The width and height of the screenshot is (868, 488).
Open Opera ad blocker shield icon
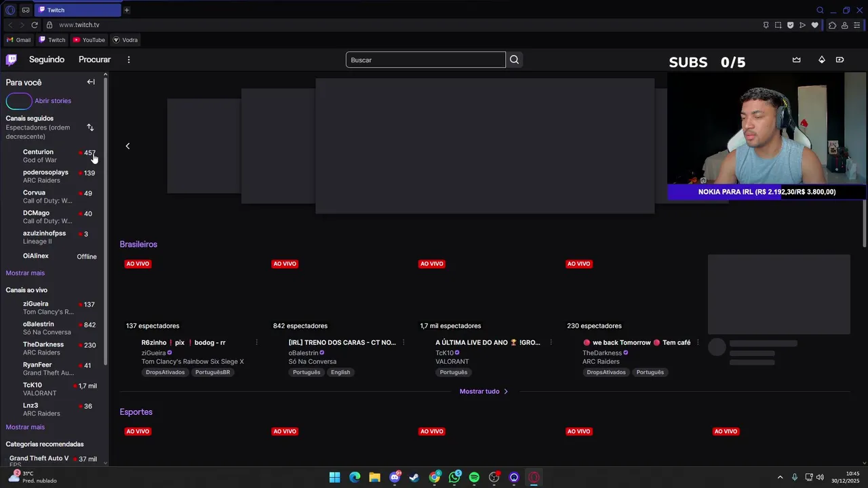790,25
